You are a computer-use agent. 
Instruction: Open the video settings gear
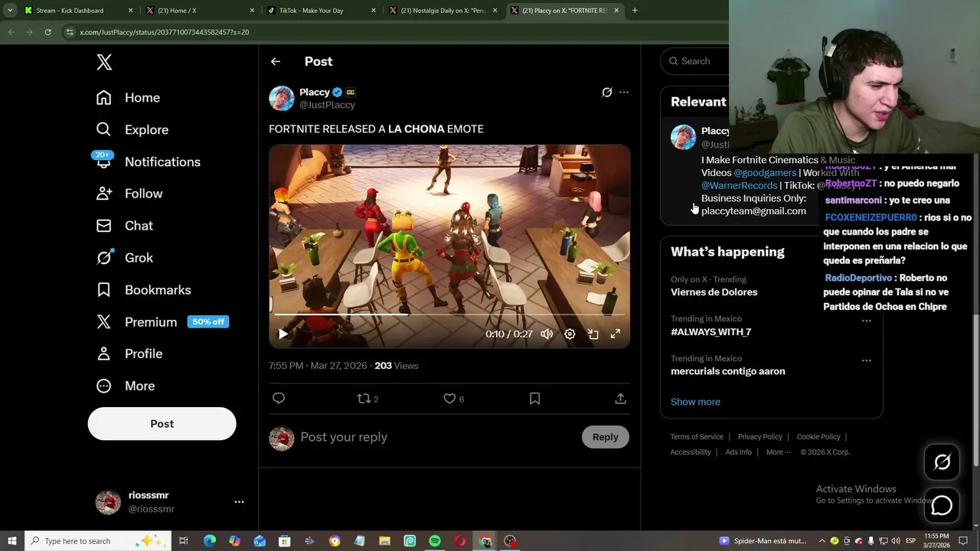tap(570, 334)
